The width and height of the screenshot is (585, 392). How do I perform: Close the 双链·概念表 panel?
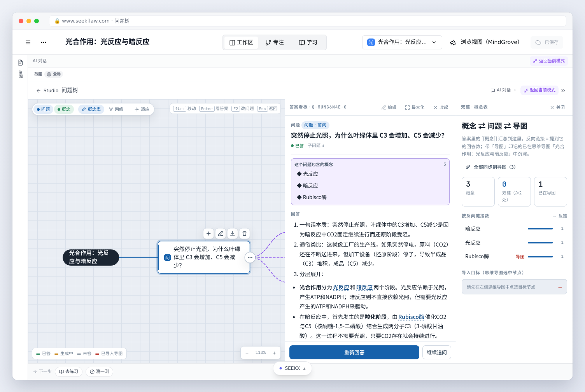[x=557, y=107]
